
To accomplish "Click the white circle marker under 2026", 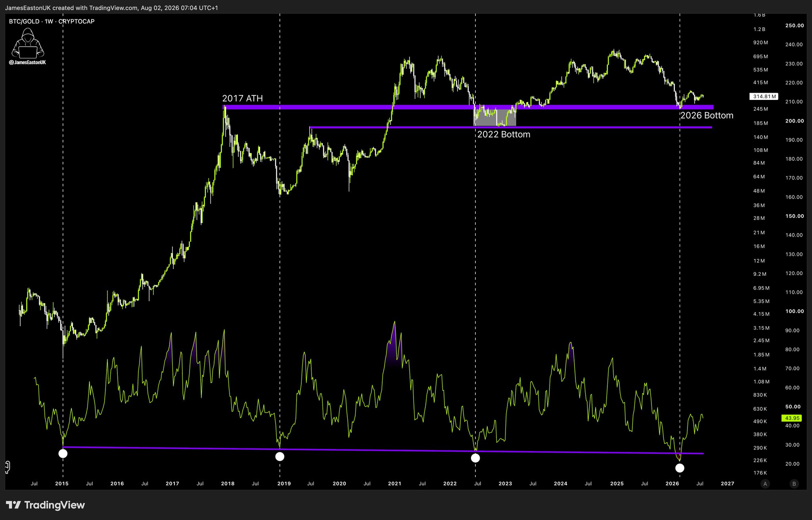I will tap(680, 468).
